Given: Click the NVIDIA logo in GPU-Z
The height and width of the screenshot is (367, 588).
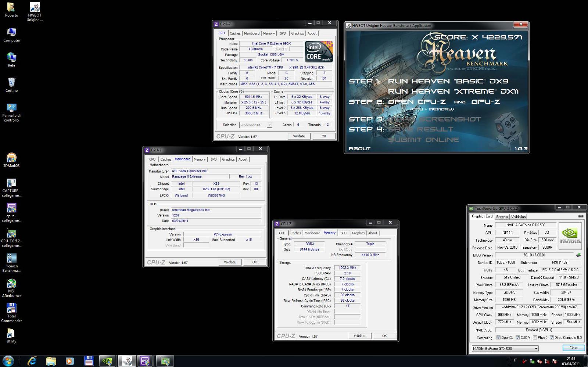Looking at the screenshot, I should tap(570, 236).
